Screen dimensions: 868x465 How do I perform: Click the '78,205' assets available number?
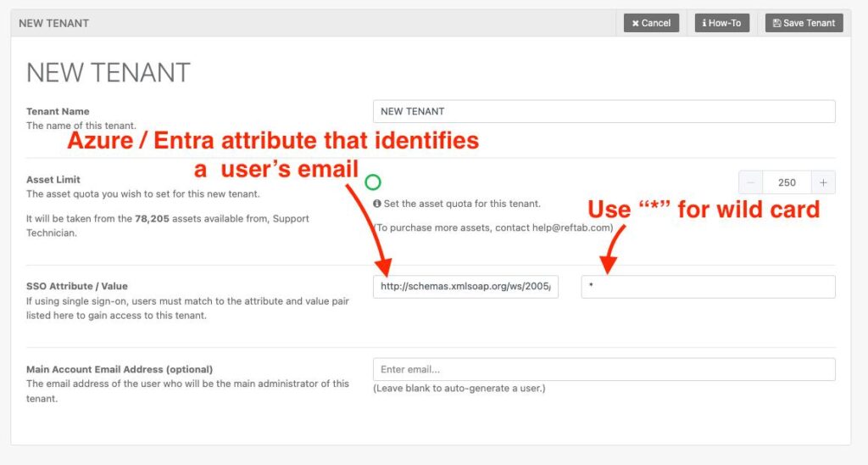click(x=153, y=218)
